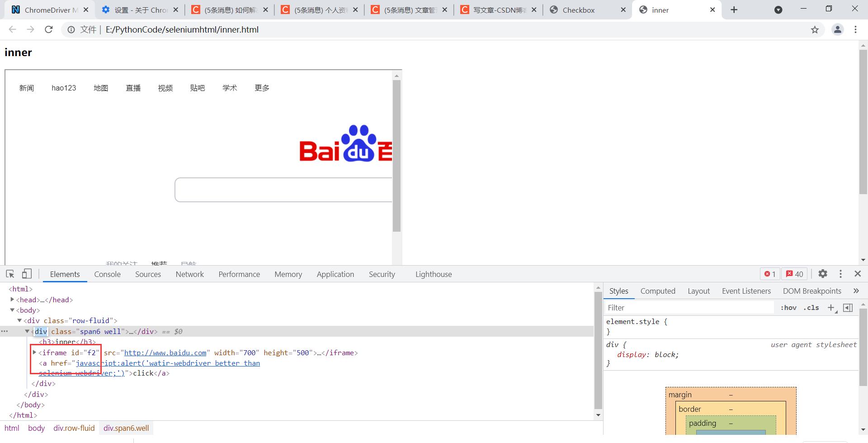Open the Sources panel
This screenshot has height=443, width=868.
click(148, 274)
